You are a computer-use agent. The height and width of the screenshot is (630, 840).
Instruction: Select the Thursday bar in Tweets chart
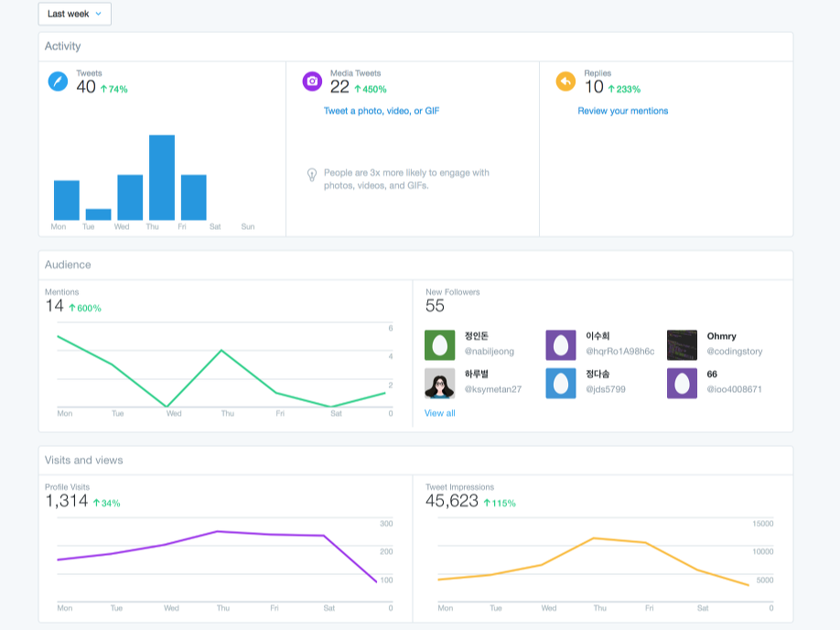162,178
